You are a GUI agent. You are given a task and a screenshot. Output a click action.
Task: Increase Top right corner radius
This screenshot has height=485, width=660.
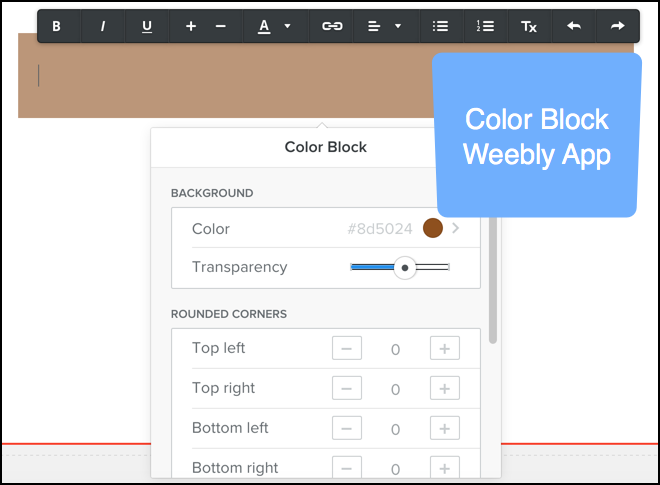click(x=444, y=388)
